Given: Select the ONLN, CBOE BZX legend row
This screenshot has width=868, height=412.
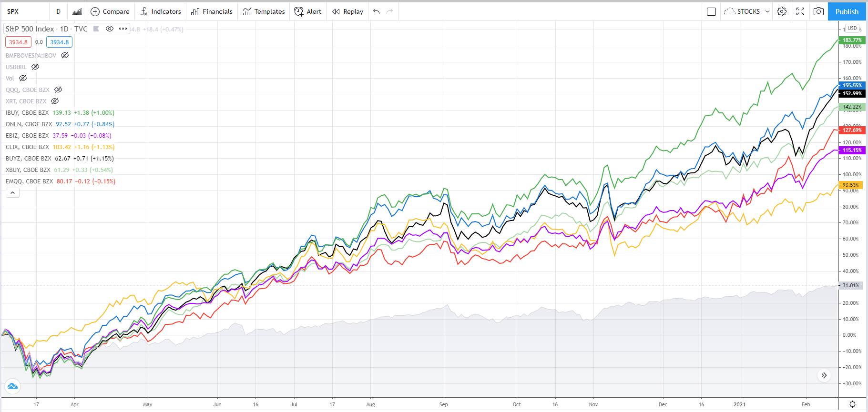Looking at the screenshot, I should (x=60, y=124).
